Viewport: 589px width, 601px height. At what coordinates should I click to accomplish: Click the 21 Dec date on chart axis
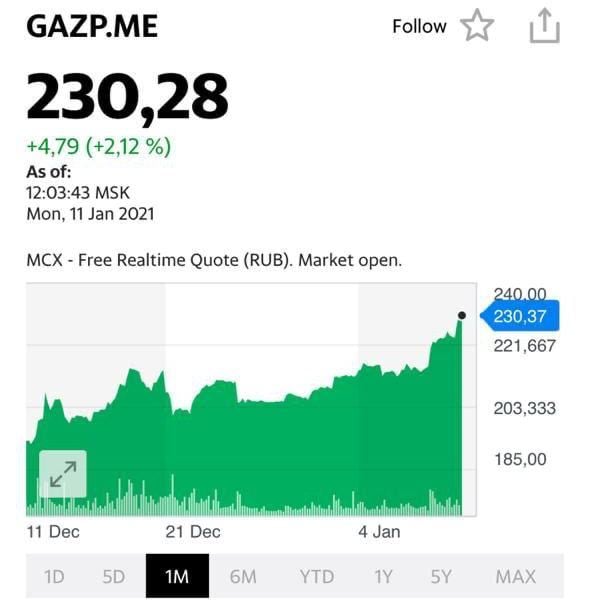tap(193, 532)
